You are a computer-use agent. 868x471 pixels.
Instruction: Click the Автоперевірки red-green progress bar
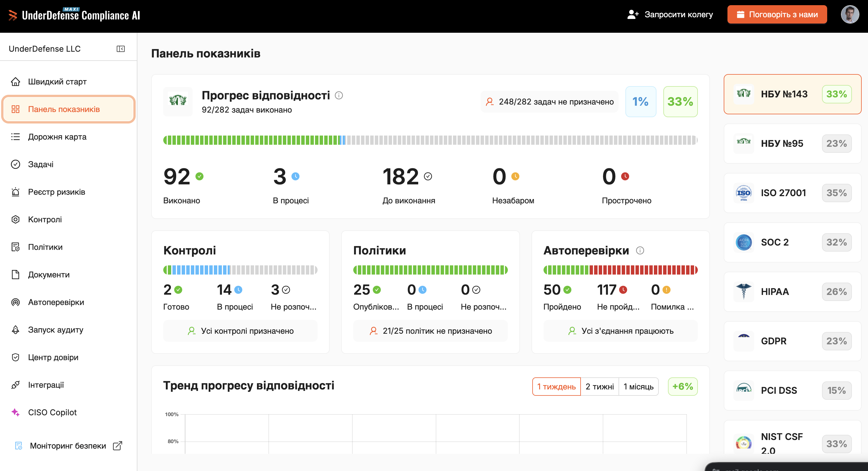tap(620, 270)
